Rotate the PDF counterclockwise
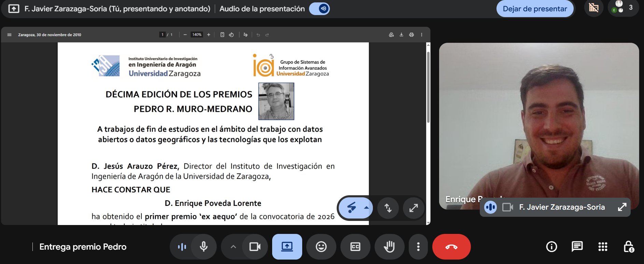This screenshot has height=264, width=644. coord(232,35)
